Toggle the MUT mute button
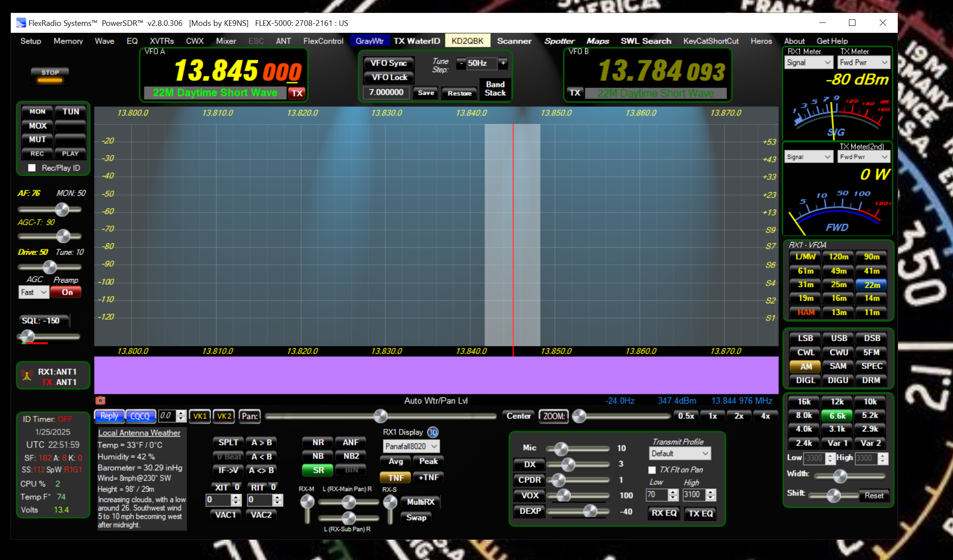The width and height of the screenshot is (953, 560). pyautogui.click(x=37, y=139)
